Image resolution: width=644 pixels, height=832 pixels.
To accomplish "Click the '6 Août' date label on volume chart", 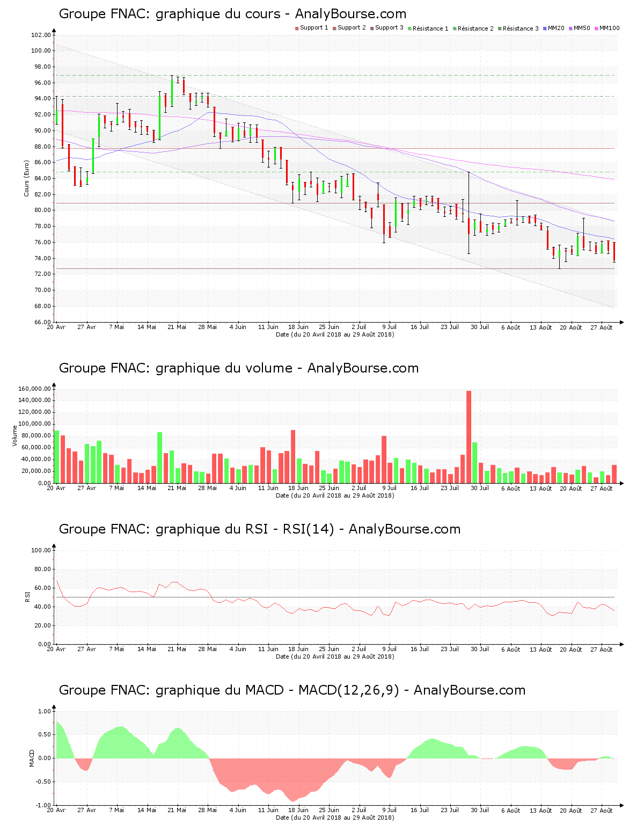I will pos(511,488).
